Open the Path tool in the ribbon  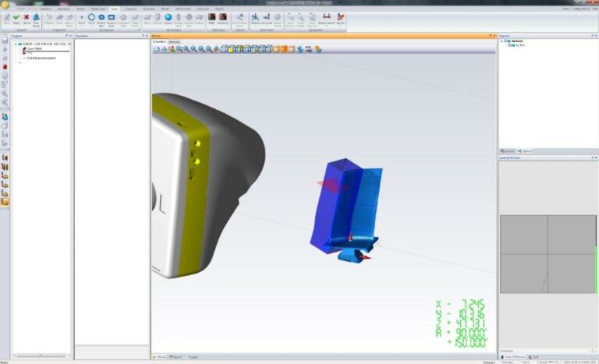click(x=211, y=19)
